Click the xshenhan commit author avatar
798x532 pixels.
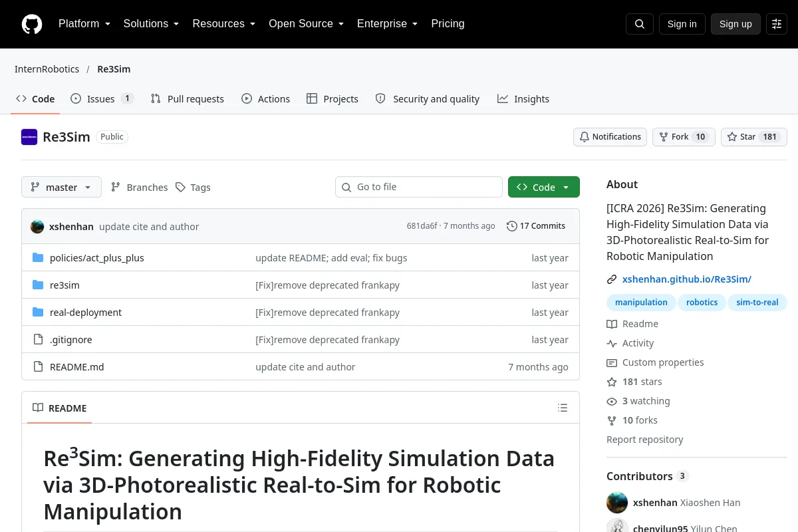37,226
